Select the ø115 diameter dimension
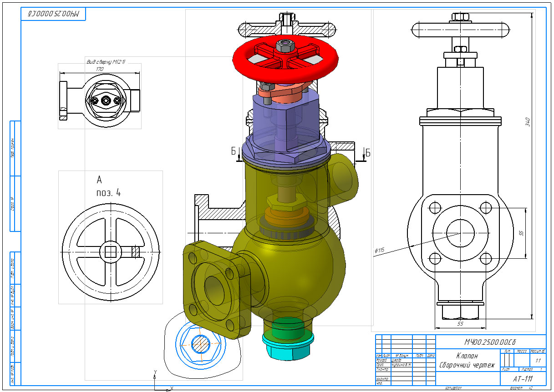The image size is (554, 392). point(379,250)
